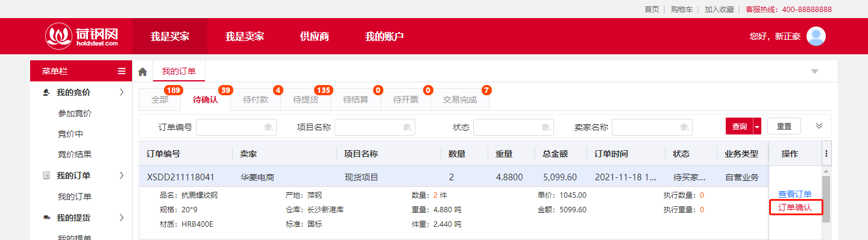The image size is (868, 240).
Task: Click the 查询 search button
Action: click(739, 127)
